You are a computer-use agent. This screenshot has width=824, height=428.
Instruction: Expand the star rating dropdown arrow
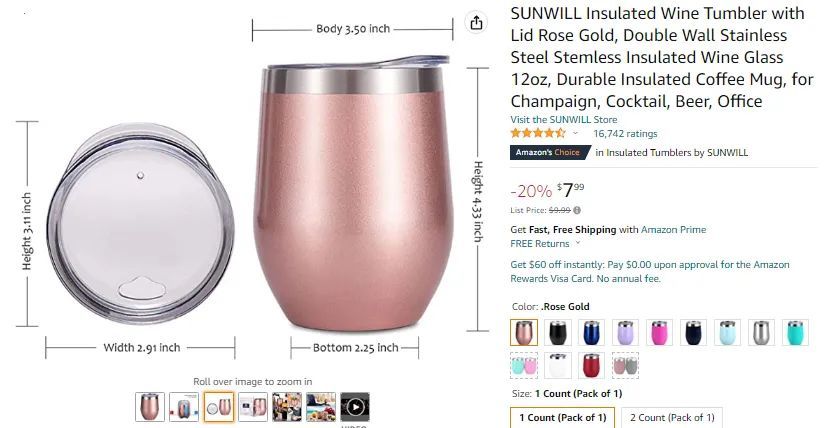click(x=575, y=134)
